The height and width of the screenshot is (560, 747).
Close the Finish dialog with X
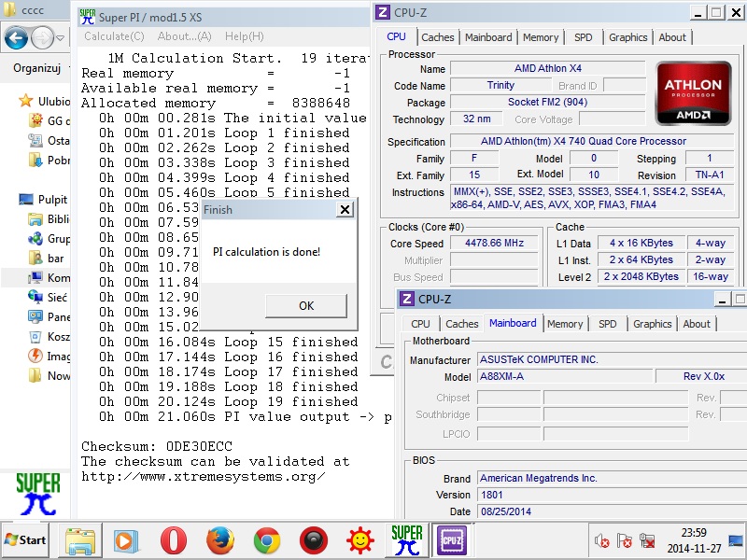(x=345, y=209)
